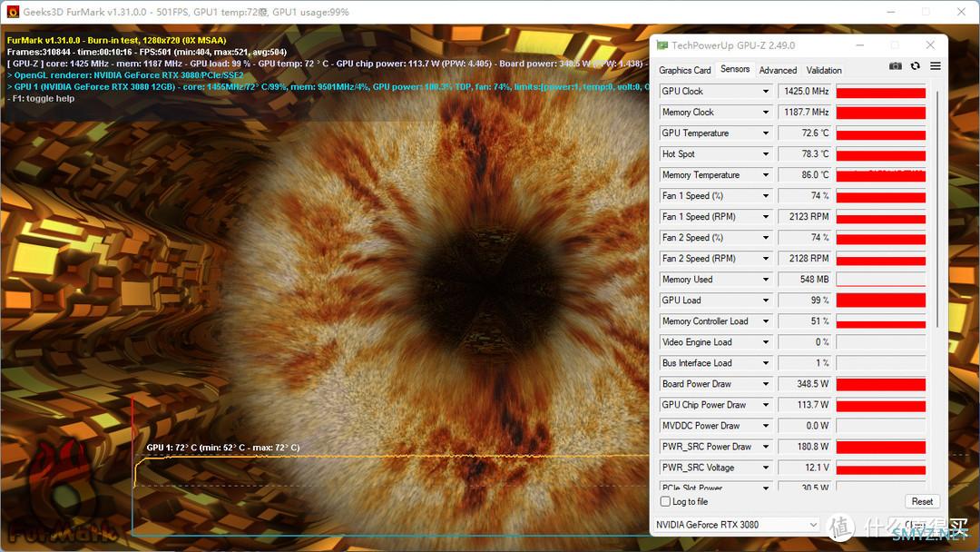The image size is (980, 552).
Task: Minimize the GPU-Z window
Action: point(860,45)
